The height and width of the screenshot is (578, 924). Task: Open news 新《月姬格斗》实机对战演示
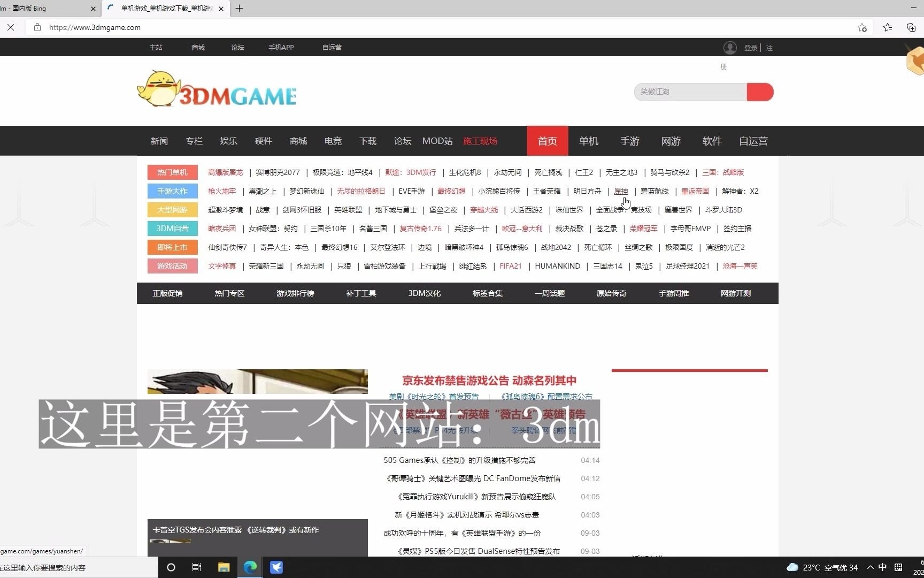467,515
